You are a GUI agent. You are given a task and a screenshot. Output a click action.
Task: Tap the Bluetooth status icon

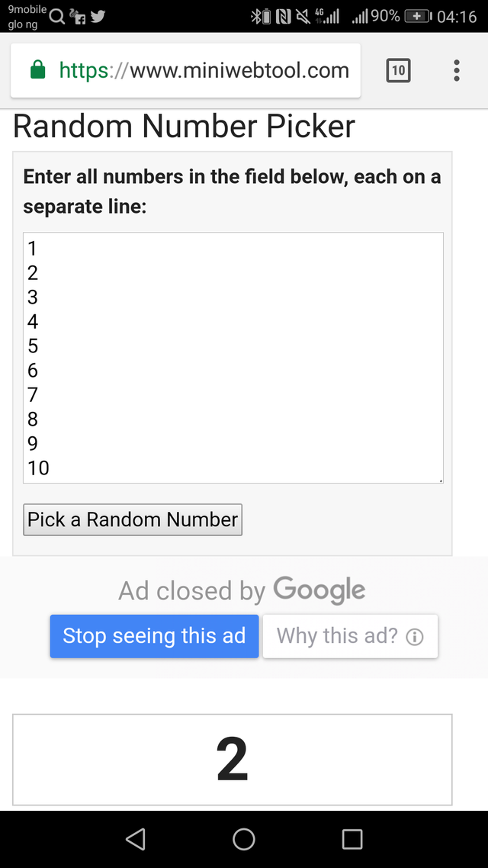[260, 16]
